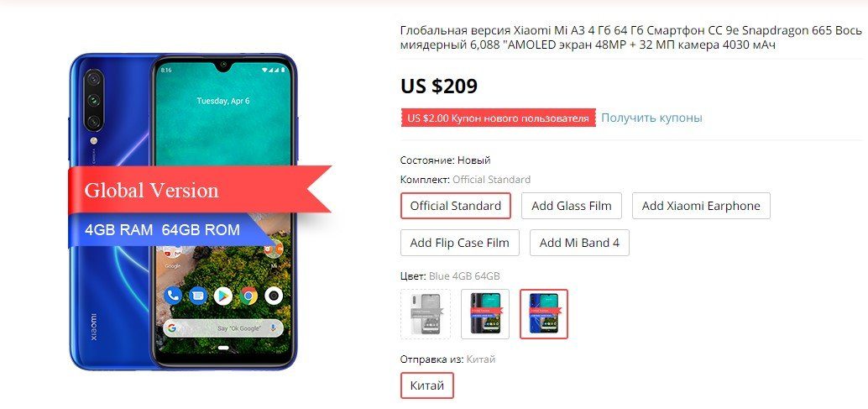
Task: Select the Add Xiaomi Earphone bundle
Action: (701, 206)
